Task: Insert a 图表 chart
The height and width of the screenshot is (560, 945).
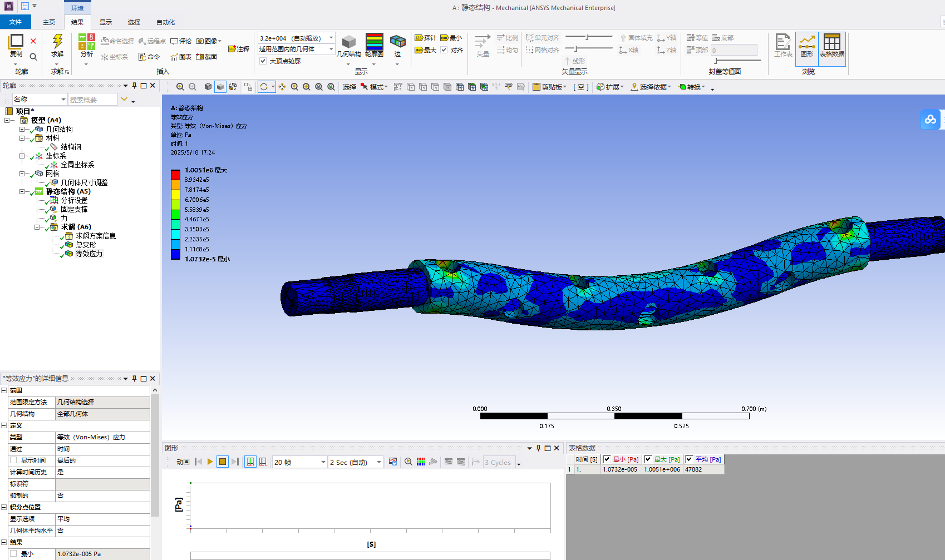Action: (x=181, y=57)
